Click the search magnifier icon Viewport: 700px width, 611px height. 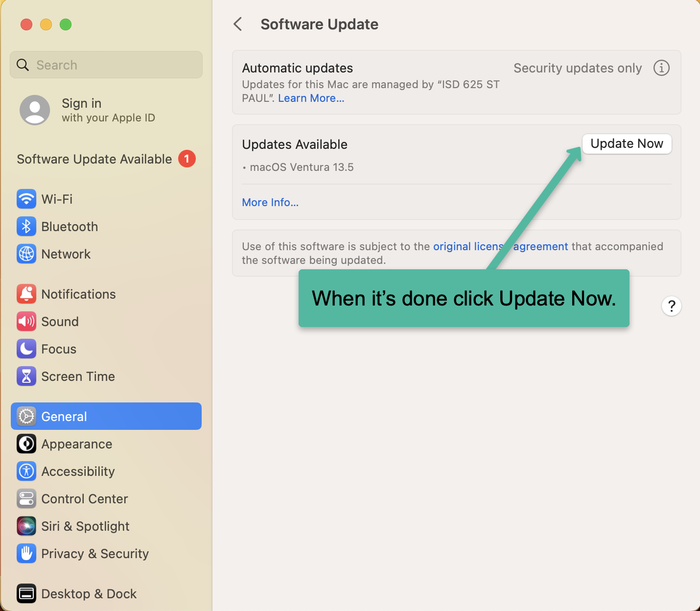[23, 65]
